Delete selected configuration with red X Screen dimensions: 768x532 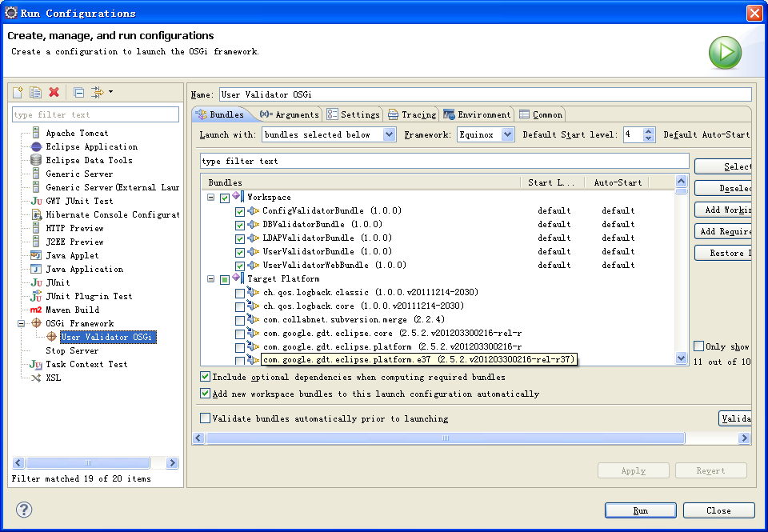click(x=54, y=92)
